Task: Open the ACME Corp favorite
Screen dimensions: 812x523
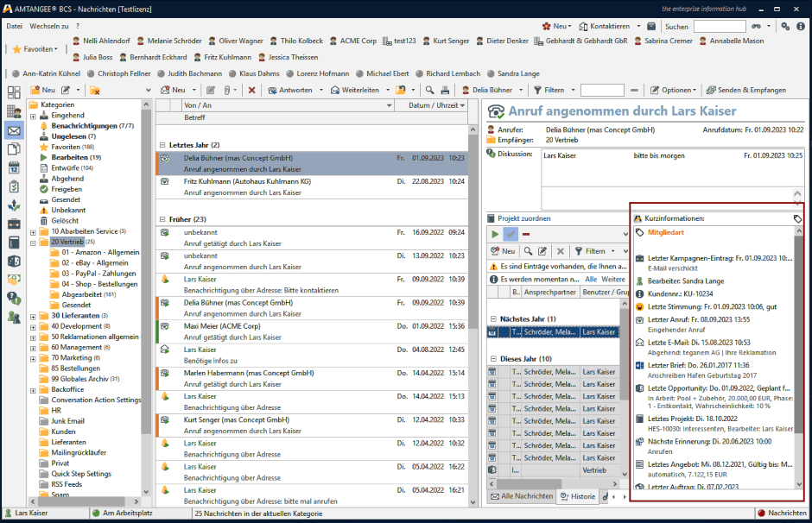Action: pyautogui.click(x=353, y=41)
